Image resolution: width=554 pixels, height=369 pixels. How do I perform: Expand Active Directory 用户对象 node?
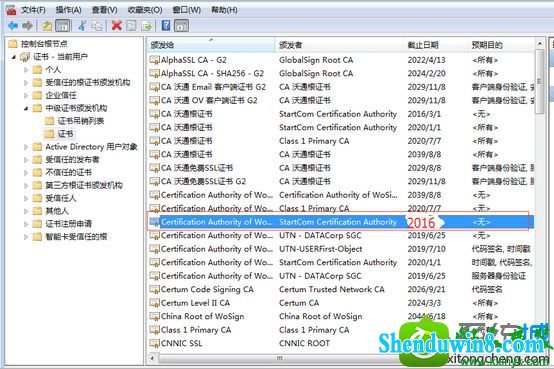pos(26,147)
